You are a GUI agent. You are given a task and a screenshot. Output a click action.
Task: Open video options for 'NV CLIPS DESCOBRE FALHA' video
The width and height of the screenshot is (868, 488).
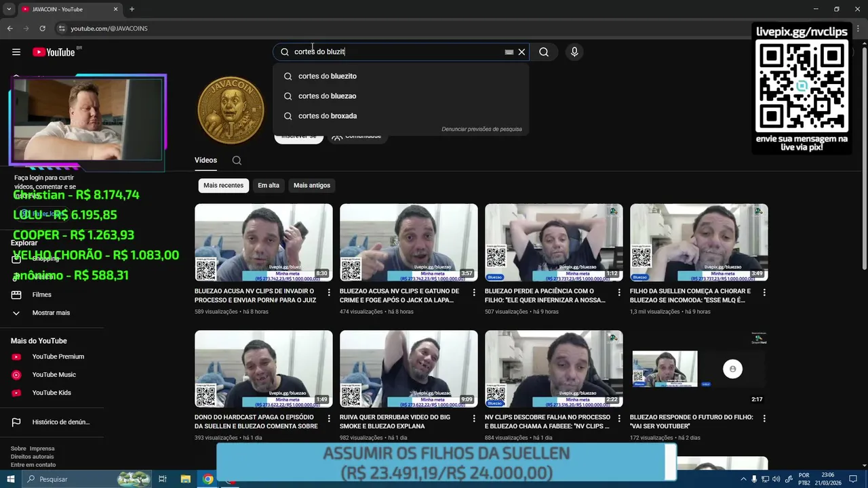619,420
